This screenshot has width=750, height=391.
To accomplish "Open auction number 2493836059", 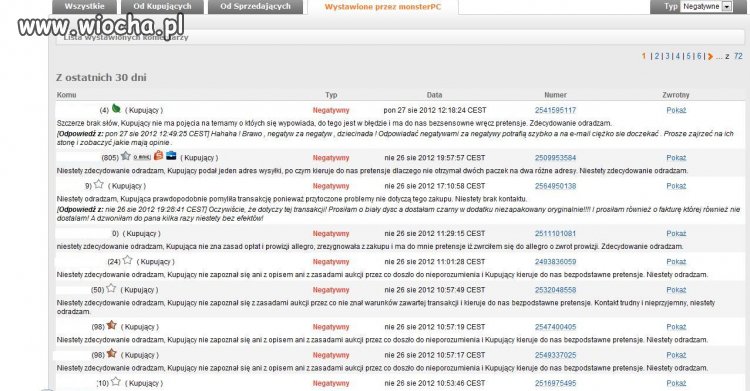I will tap(555, 262).
